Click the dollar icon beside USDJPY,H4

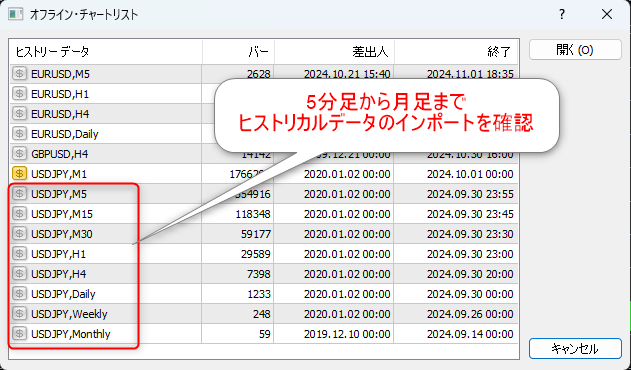click(19, 273)
